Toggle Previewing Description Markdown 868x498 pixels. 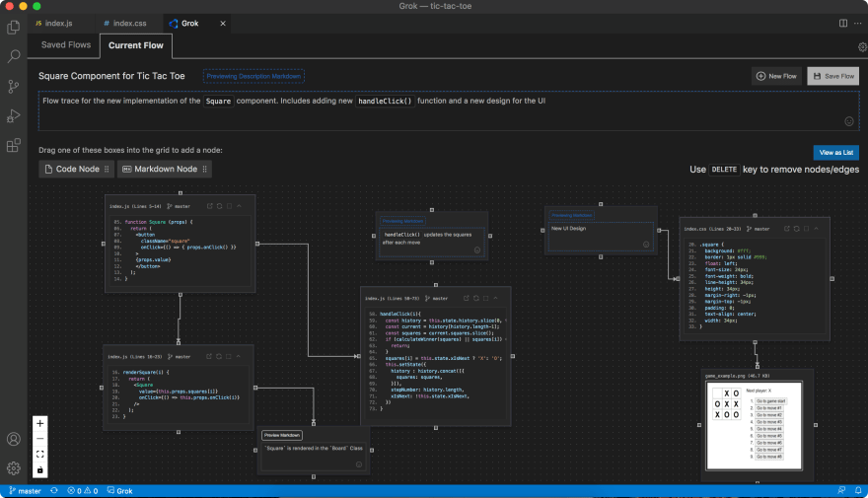pyautogui.click(x=253, y=76)
